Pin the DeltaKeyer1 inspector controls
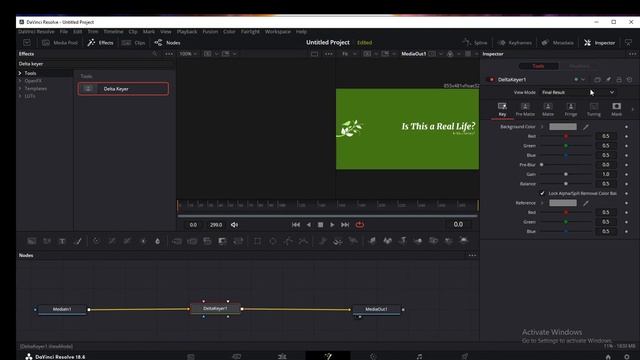 coord(608,80)
